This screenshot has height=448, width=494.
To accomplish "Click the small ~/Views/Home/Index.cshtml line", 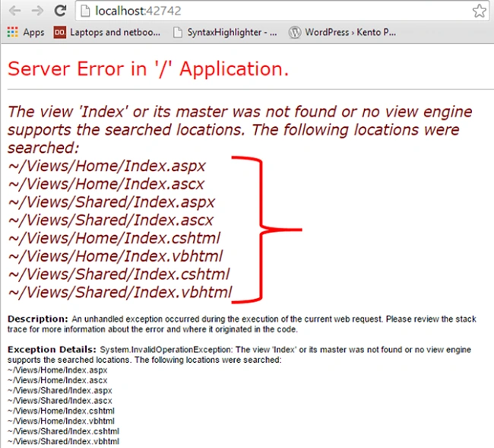I will click(x=61, y=411).
